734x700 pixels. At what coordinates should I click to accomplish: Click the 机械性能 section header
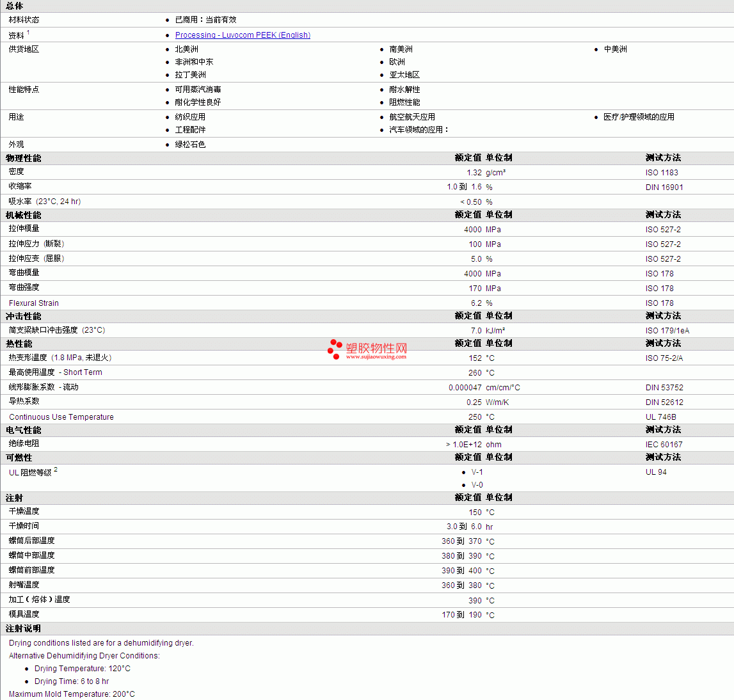(24, 215)
